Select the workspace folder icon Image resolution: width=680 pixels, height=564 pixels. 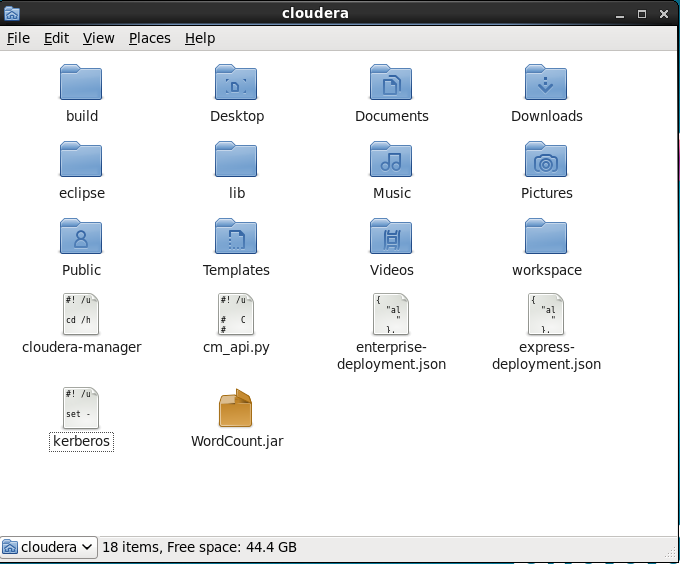[x=546, y=236]
